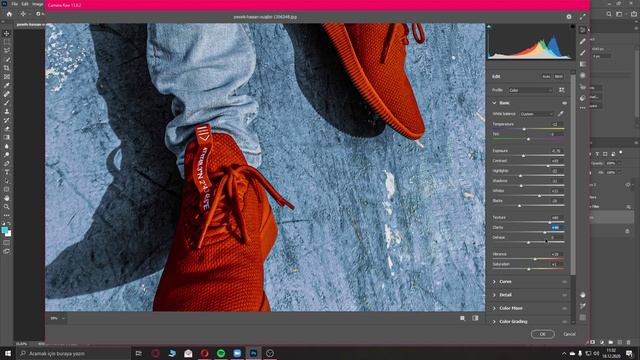Image resolution: width=640 pixels, height=360 pixels.
Task: Select the open document tab in Photoshop
Action: [x=30, y=24]
